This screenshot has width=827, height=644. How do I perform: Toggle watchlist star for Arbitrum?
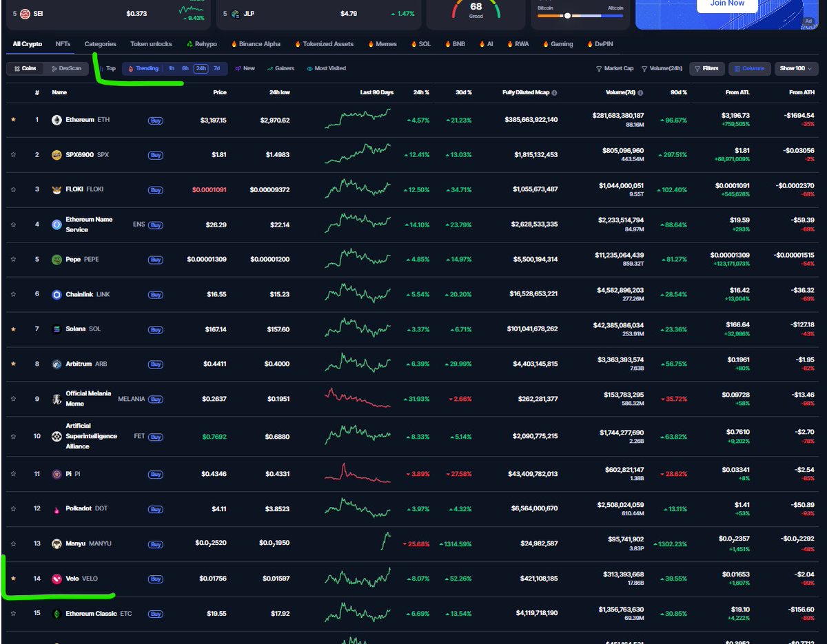[x=13, y=364]
